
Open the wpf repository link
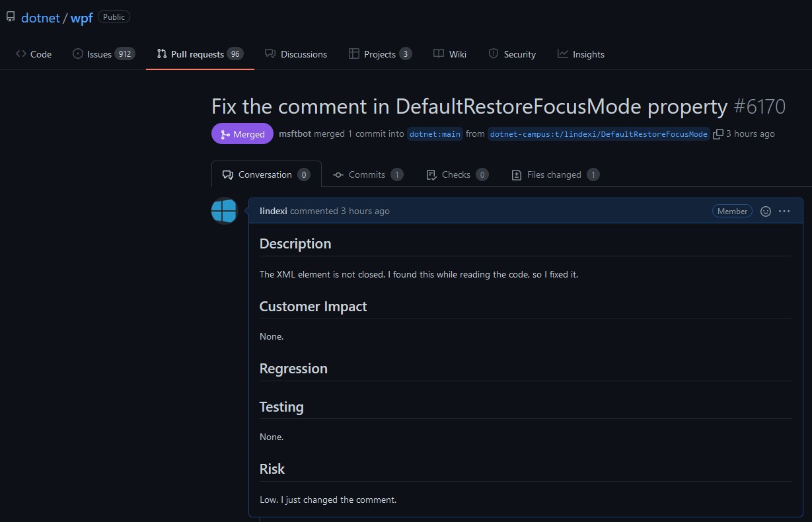point(81,18)
